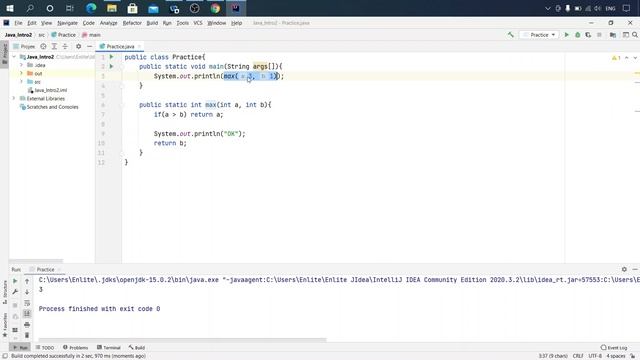Viewport: 640px width, 360px height.
Task: Click the down arrow icon in Run panel
Action: point(27,292)
